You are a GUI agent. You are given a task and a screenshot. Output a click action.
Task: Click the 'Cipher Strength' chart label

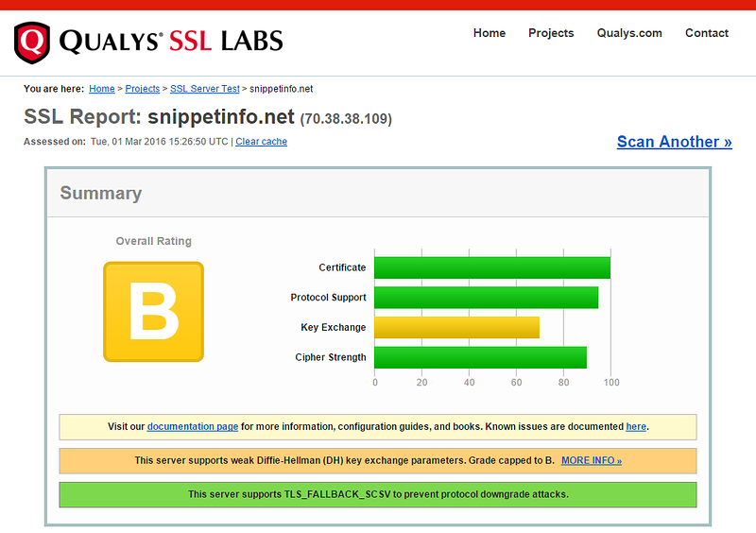[x=331, y=357]
